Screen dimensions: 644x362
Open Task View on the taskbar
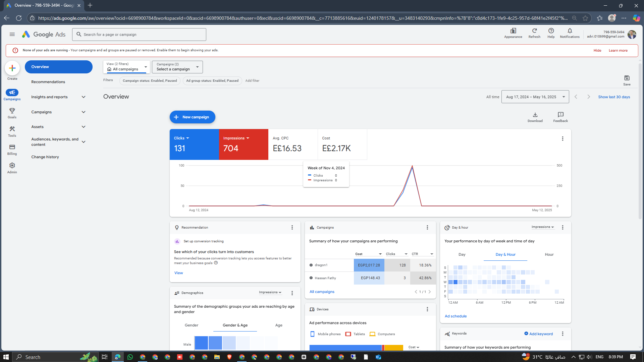click(104, 357)
